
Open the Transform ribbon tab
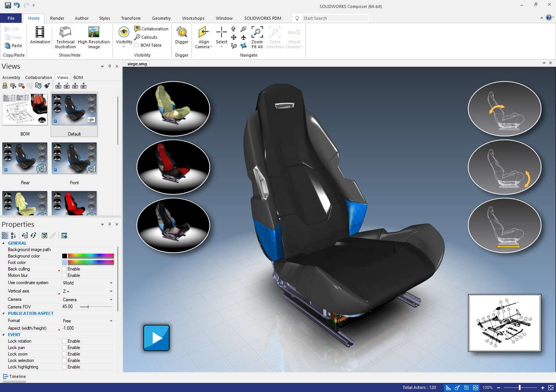[x=131, y=18]
